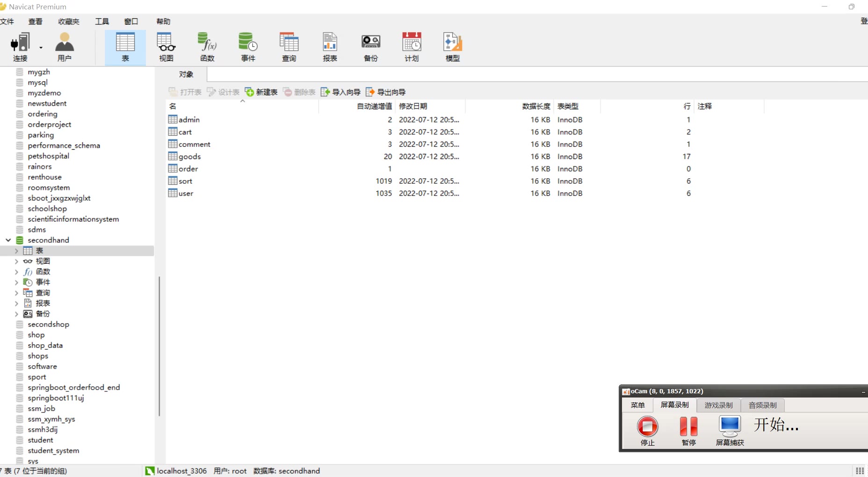
Task: Open the Event toolbar icon
Action: click(248, 47)
